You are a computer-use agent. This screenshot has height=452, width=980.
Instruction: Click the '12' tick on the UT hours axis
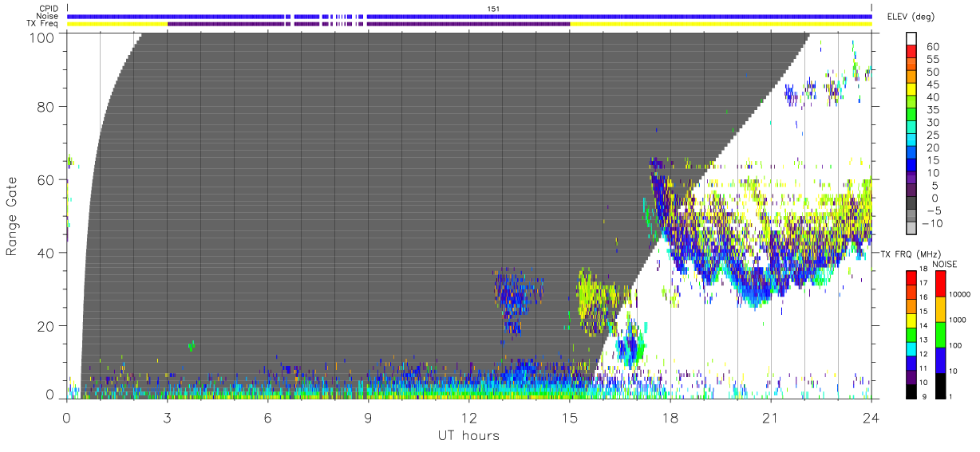coord(468,418)
